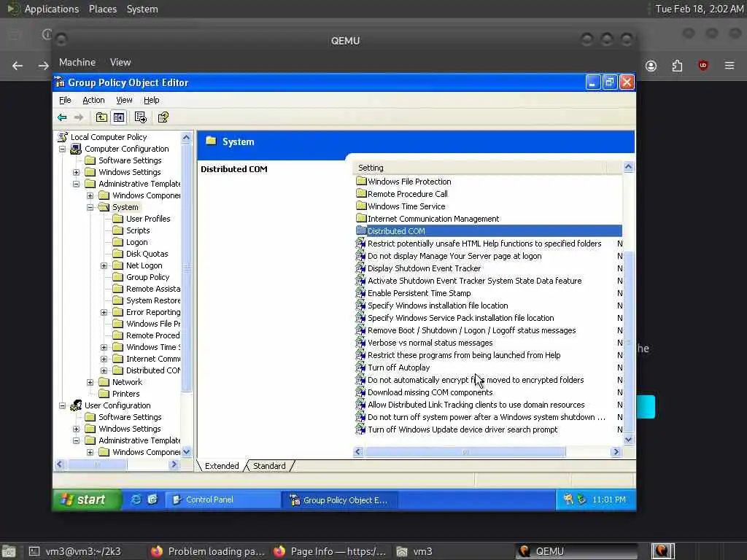Select 'Restrict these programs from being launched from Help'
Screen dimensions: 747x560
[463, 355]
